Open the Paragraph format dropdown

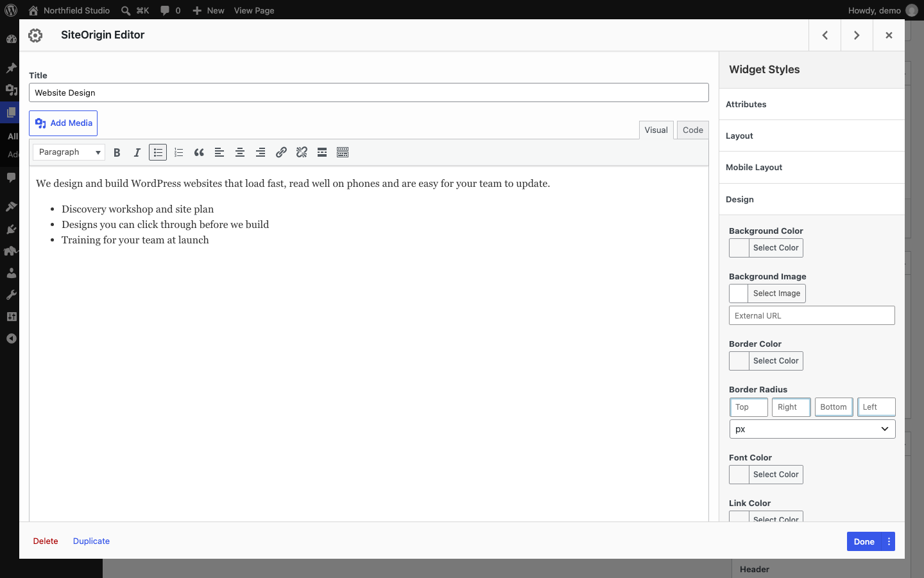(69, 152)
